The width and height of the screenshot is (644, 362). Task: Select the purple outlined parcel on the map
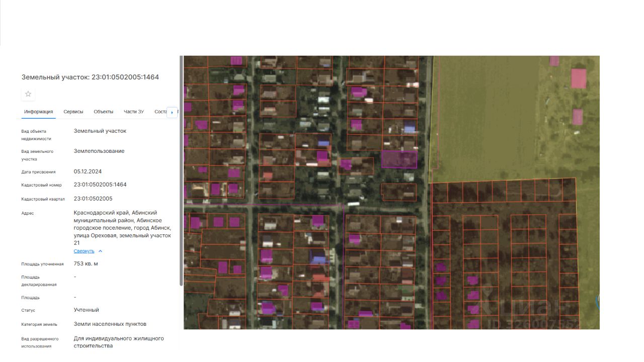pyautogui.click(x=399, y=159)
